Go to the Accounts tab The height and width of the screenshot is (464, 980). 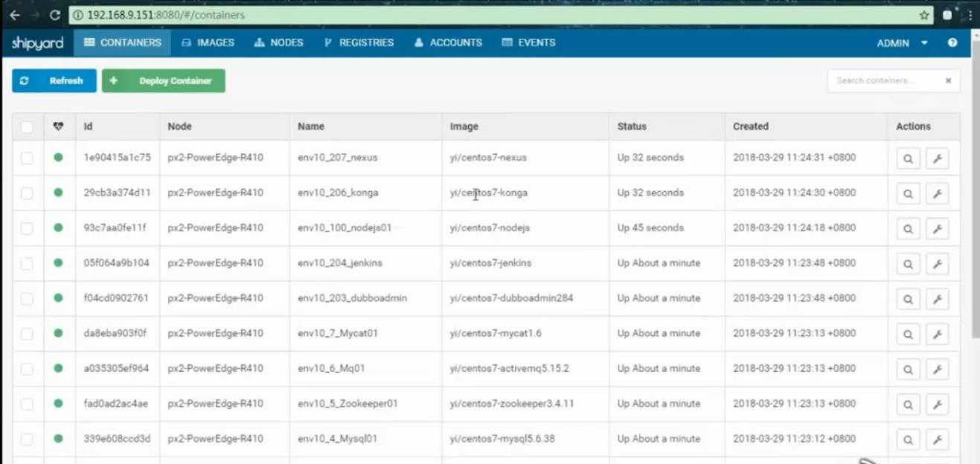[x=449, y=42]
